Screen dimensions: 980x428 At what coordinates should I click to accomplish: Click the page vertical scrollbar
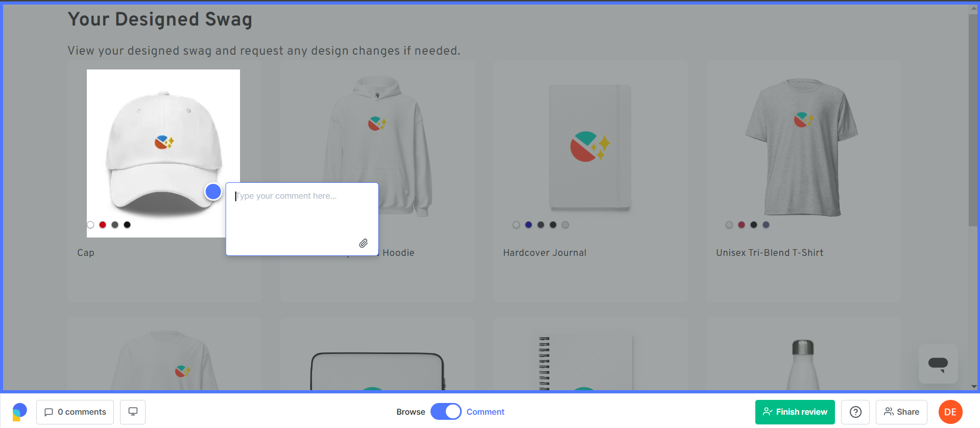point(973,120)
